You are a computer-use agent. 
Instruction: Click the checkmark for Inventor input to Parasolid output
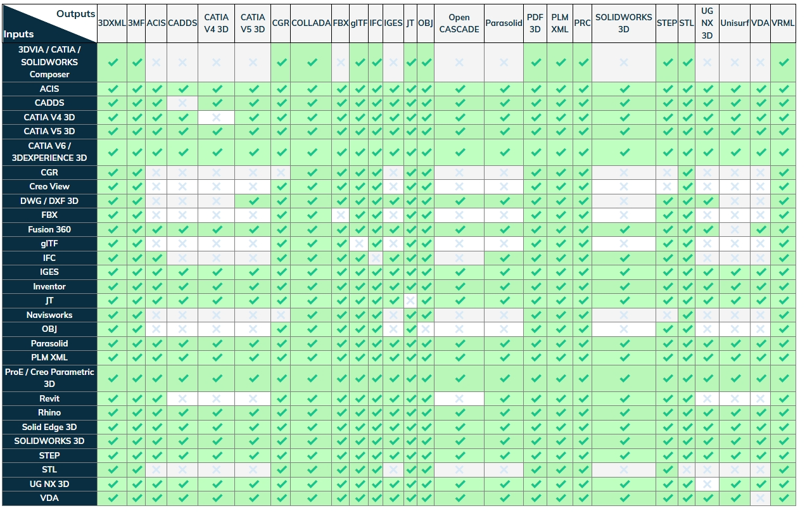click(x=504, y=286)
